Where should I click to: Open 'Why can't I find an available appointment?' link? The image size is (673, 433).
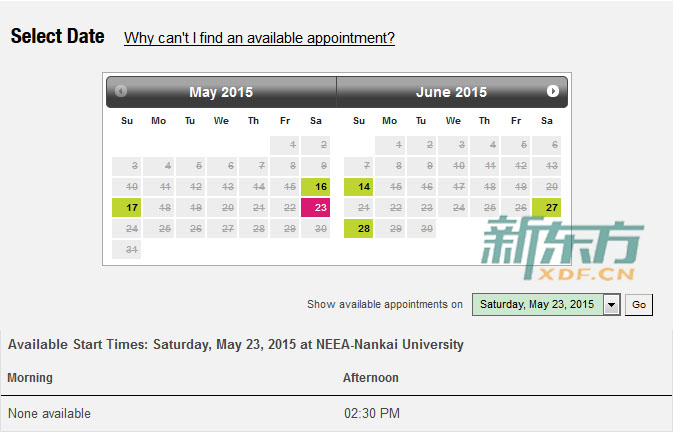click(259, 38)
